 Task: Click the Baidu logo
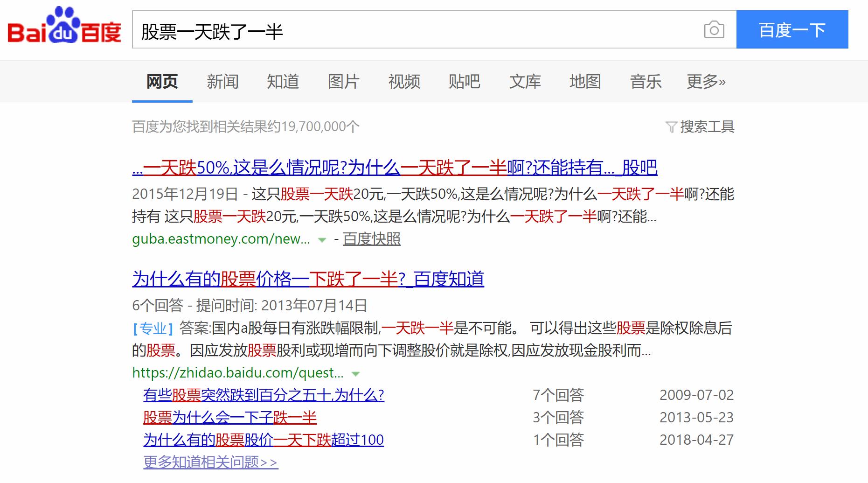[x=63, y=29]
